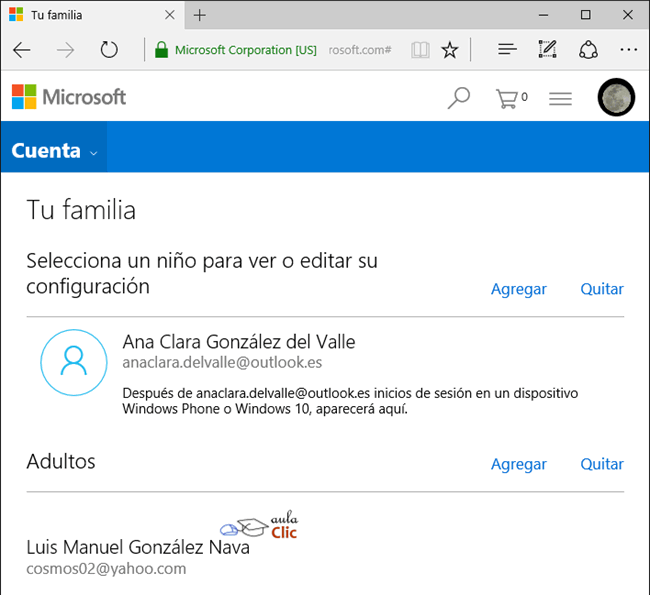The image size is (650, 595).
Task: Click the browser back arrow
Action: point(22,49)
